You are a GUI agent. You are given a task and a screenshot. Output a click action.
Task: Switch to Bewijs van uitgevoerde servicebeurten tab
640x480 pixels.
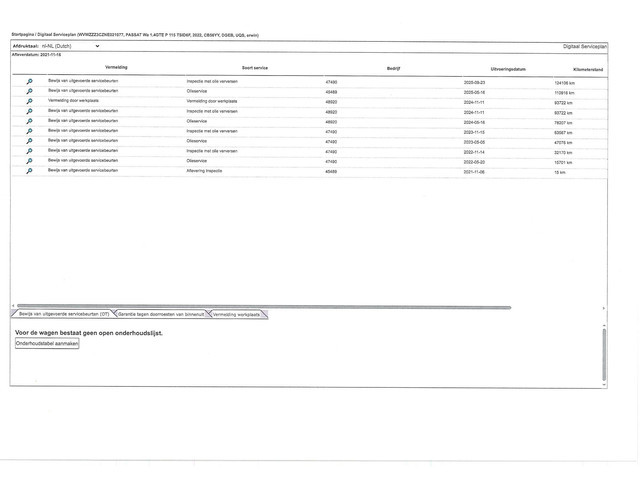[63, 314]
